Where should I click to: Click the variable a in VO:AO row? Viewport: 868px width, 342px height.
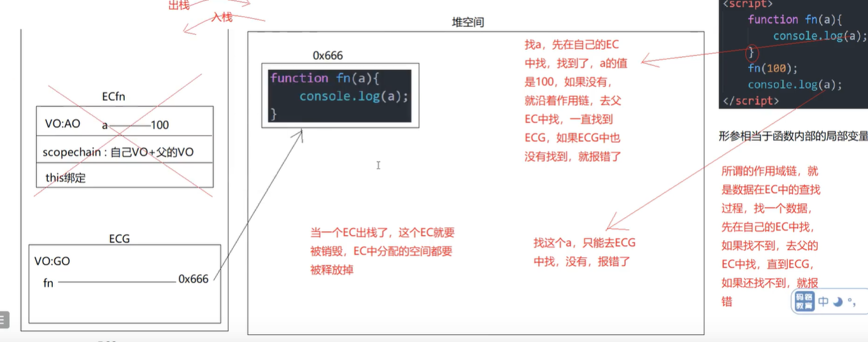105,125
